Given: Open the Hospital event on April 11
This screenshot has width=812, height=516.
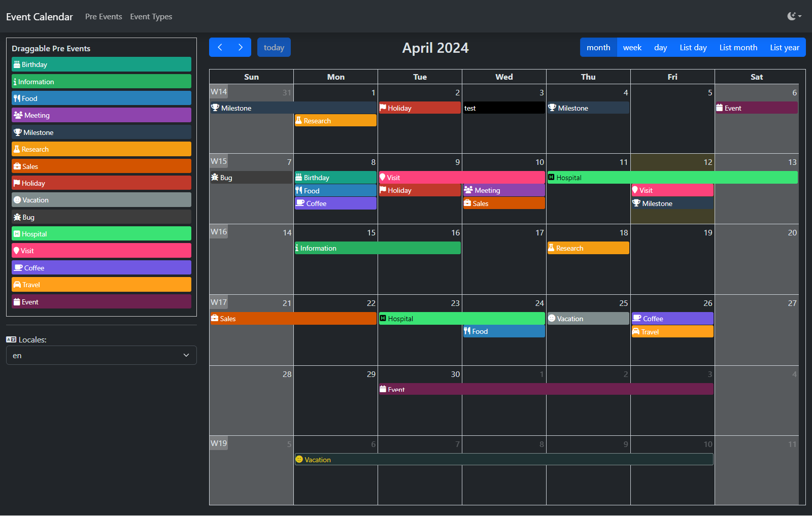Looking at the screenshot, I should [672, 178].
